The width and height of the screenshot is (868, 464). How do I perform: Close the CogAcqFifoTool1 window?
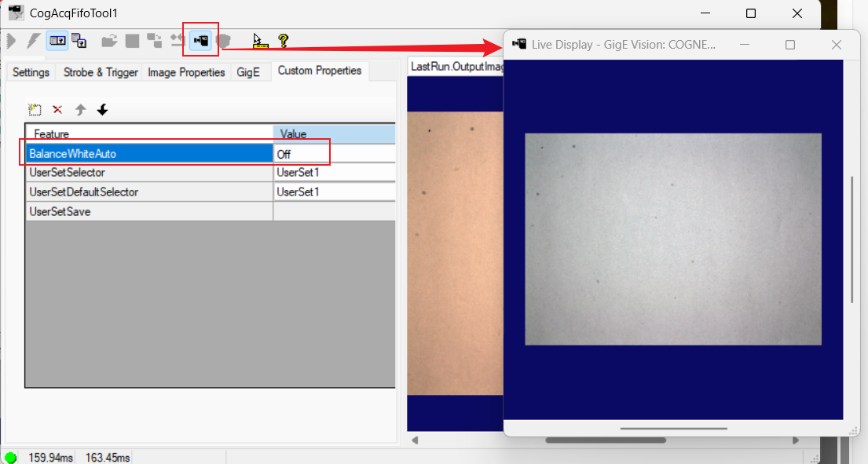[x=797, y=13]
